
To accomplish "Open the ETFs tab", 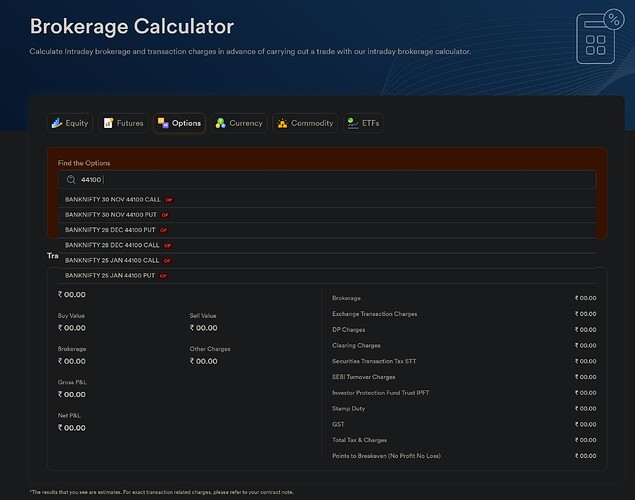I will tap(364, 123).
